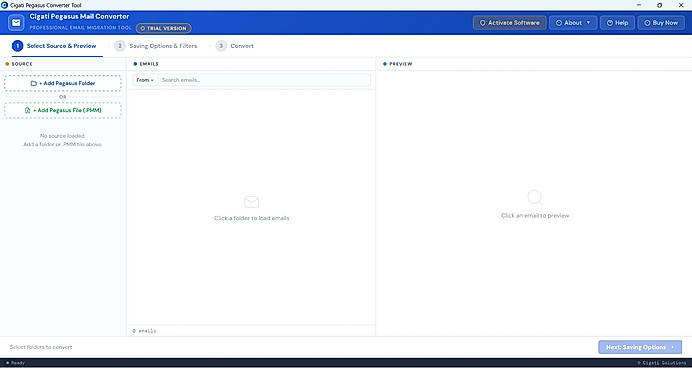
Task: Focus the Search emails input field
Action: tap(264, 80)
